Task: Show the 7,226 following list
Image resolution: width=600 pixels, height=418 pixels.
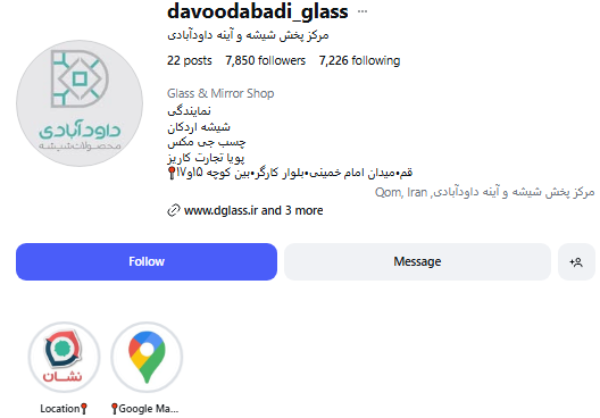Action: pos(359,60)
